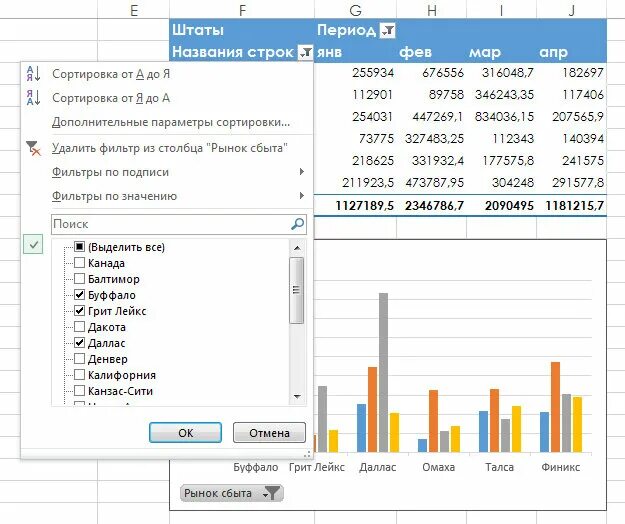Click the A-to-Я sort icon

[33, 74]
